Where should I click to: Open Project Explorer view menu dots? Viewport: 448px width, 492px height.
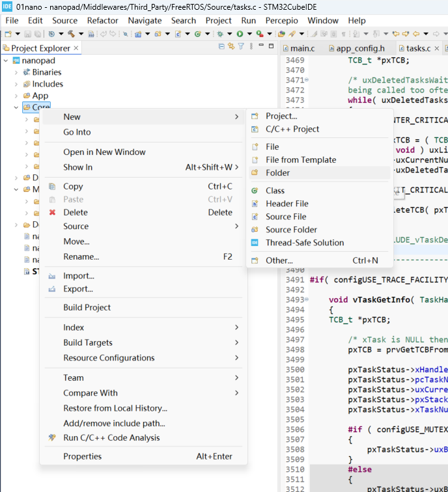(251, 46)
